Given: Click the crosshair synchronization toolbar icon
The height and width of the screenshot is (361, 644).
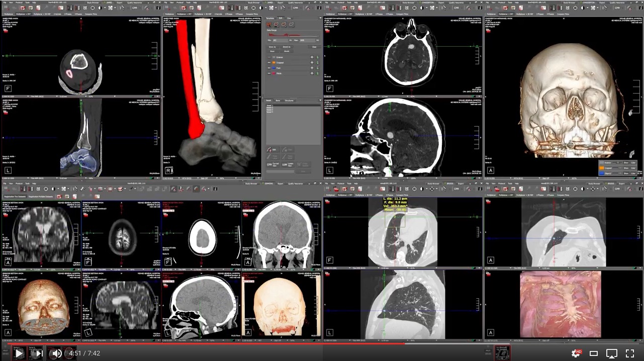Looking at the screenshot, I should [x=93, y=8].
